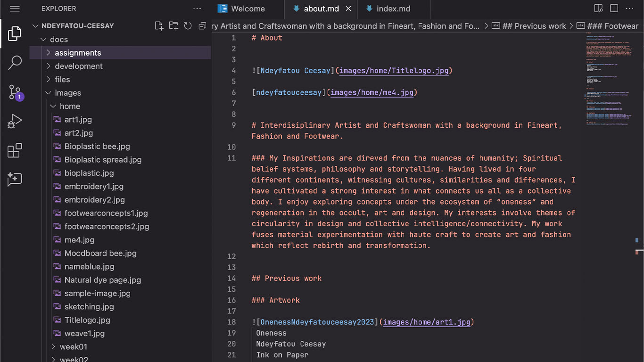Viewport: 644px width, 362px height.
Task: Follow the images/home/Titlelogo.jpg link in editor
Action: (x=394, y=71)
